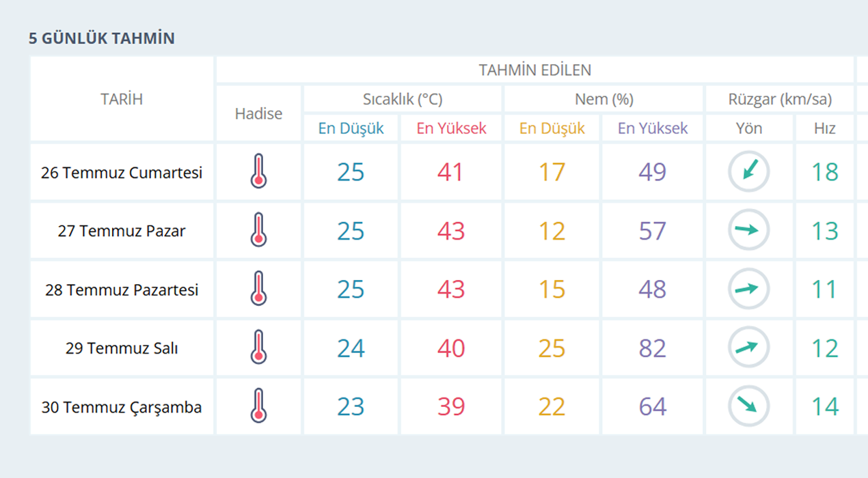The image size is (868, 478).
Task: Click the thermometer icon for 27 Temmuz Pazar
Action: tap(258, 231)
